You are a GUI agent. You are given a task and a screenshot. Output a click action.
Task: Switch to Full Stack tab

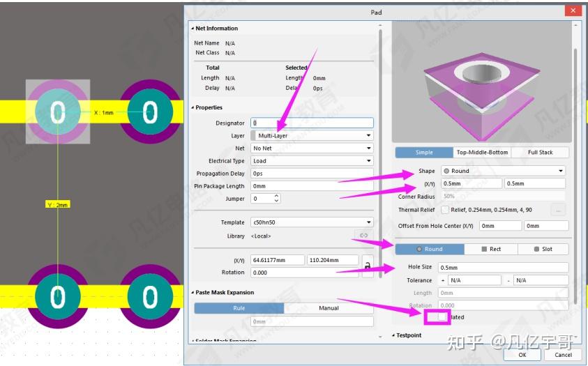[540, 153]
